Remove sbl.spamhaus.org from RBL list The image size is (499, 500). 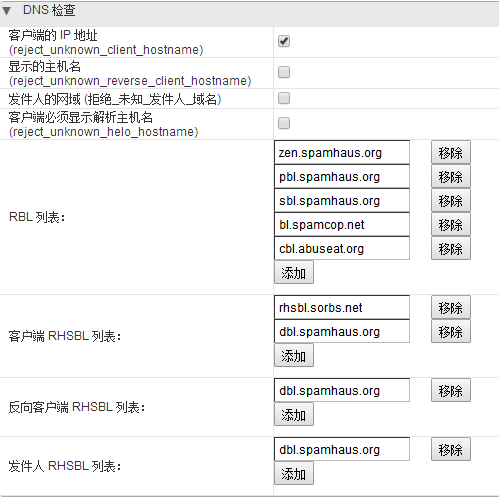point(451,201)
